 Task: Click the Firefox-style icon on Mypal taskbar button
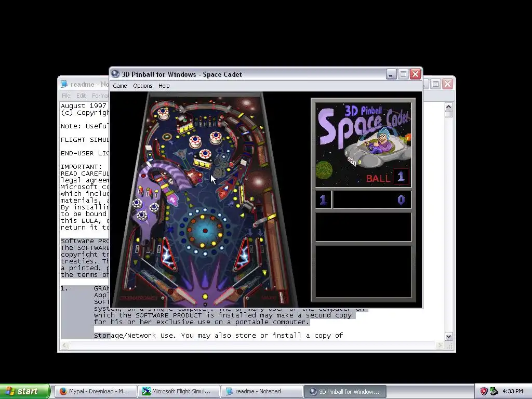click(x=63, y=391)
